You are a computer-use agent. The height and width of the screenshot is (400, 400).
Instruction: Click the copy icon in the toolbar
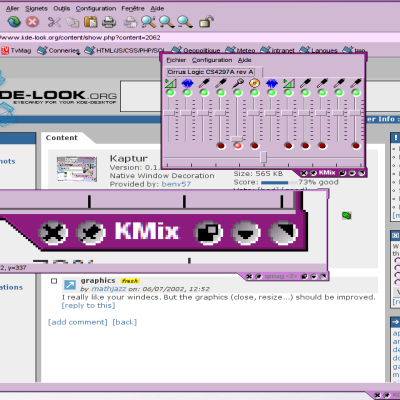pyautogui.click(x=72, y=22)
